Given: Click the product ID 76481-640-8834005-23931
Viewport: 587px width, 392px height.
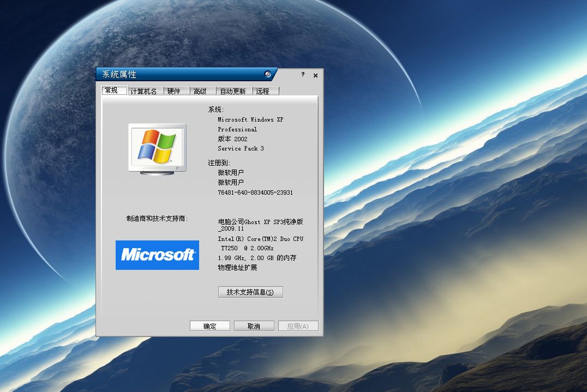Looking at the screenshot, I should coord(255,192).
